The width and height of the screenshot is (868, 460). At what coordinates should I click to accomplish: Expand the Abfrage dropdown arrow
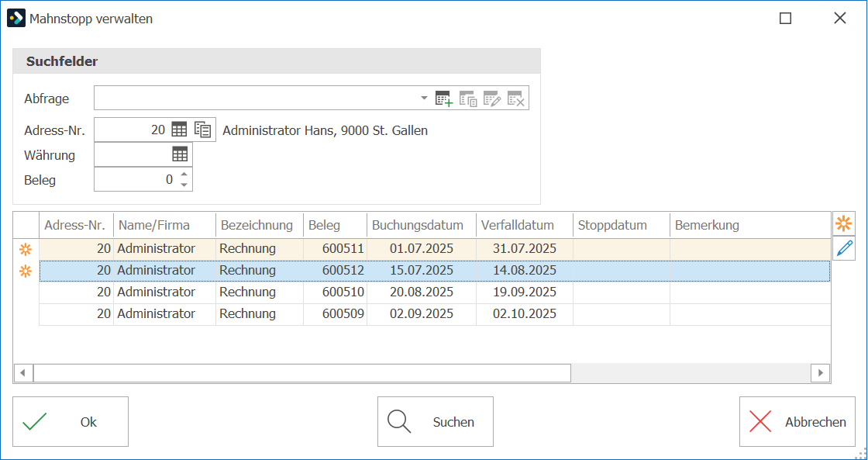pyautogui.click(x=424, y=98)
